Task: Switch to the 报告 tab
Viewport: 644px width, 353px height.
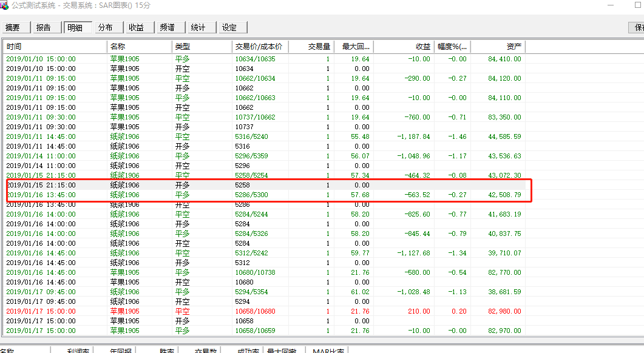Action: 43,27
